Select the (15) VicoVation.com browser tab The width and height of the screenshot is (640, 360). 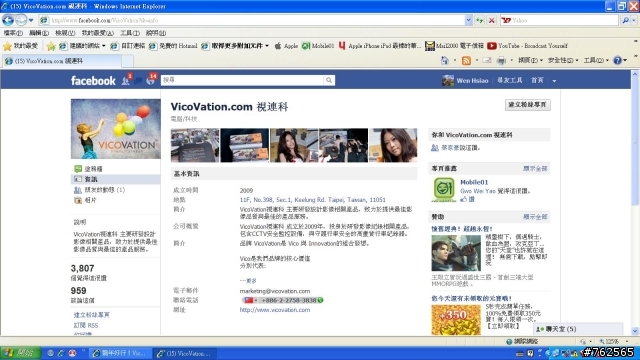[x=61, y=61]
